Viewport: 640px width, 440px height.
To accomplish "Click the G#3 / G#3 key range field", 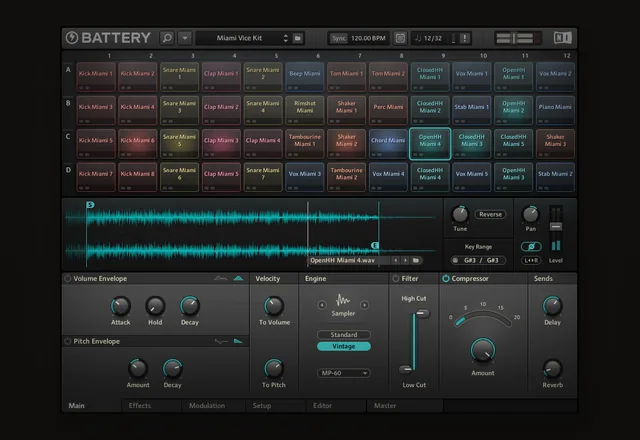I will (x=478, y=260).
